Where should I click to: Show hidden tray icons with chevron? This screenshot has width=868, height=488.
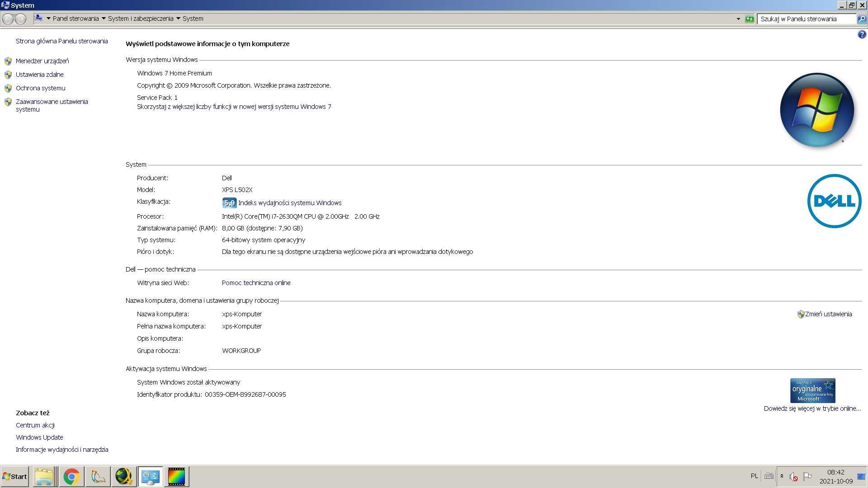(782, 476)
